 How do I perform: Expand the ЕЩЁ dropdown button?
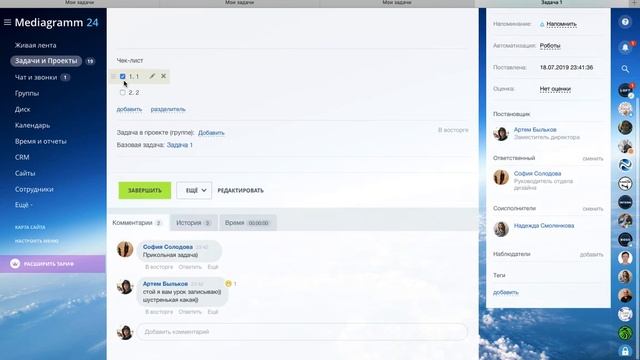tap(194, 190)
